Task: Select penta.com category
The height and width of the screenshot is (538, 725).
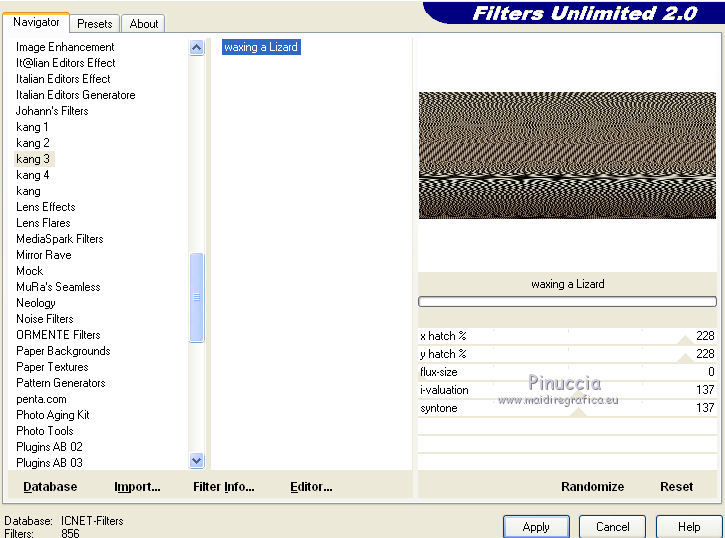Action: click(x=42, y=399)
